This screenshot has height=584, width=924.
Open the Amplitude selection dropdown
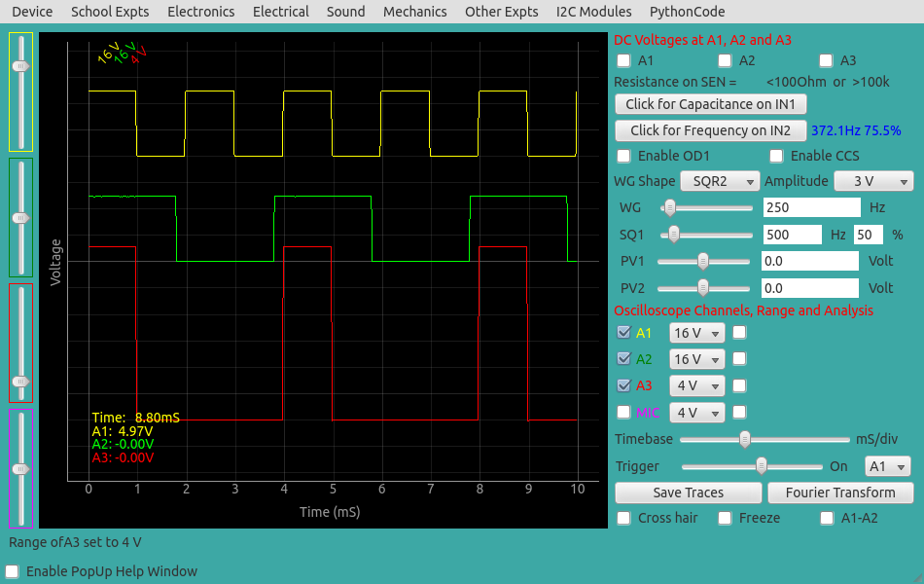873,181
